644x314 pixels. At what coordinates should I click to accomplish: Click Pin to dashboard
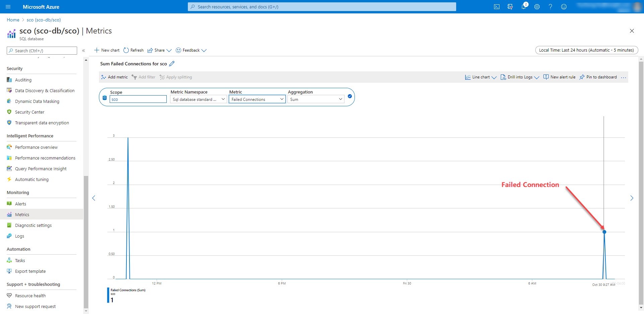[x=598, y=77]
